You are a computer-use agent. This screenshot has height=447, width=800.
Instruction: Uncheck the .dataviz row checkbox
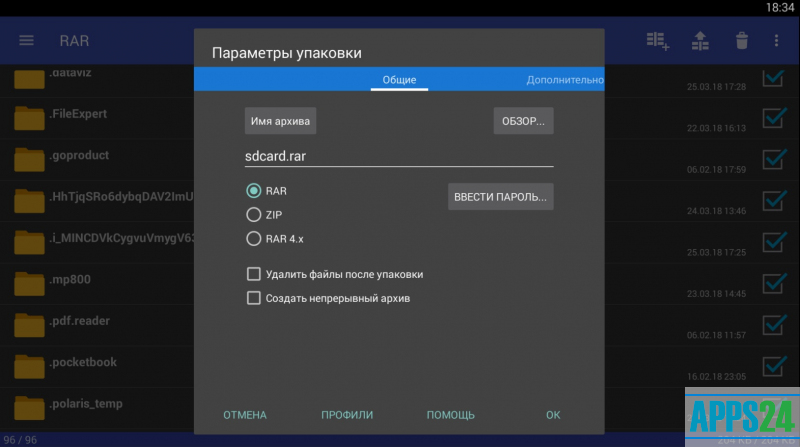click(x=773, y=78)
